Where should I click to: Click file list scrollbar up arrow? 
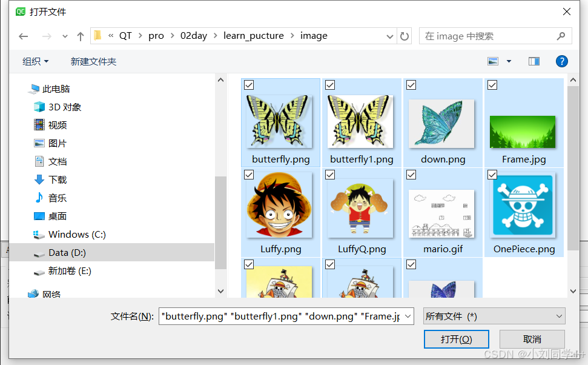pyautogui.click(x=573, y=79)
